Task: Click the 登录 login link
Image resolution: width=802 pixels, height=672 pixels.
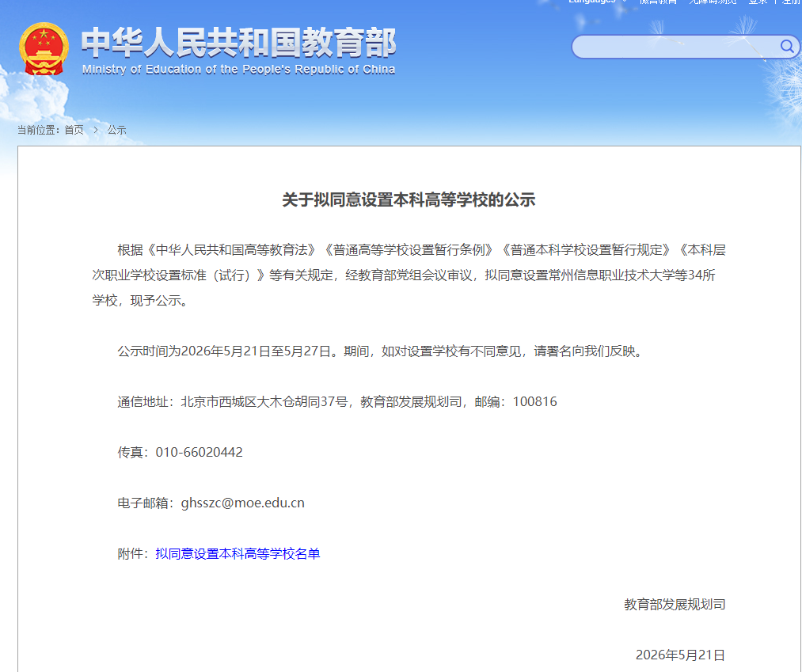Action: click(758, 2)
